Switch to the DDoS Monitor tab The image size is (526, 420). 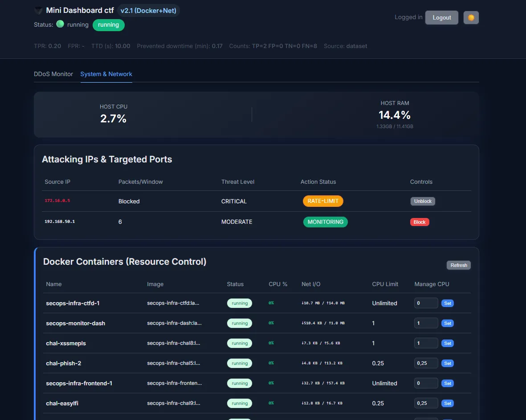click(53, 74)
